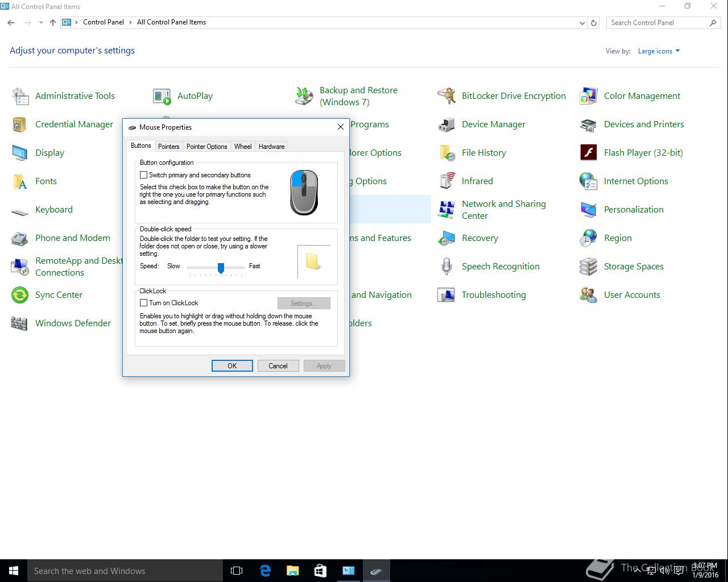
Task: Switch to the Hardware tab
Action: pyautogui.click(x=271, y=147)
